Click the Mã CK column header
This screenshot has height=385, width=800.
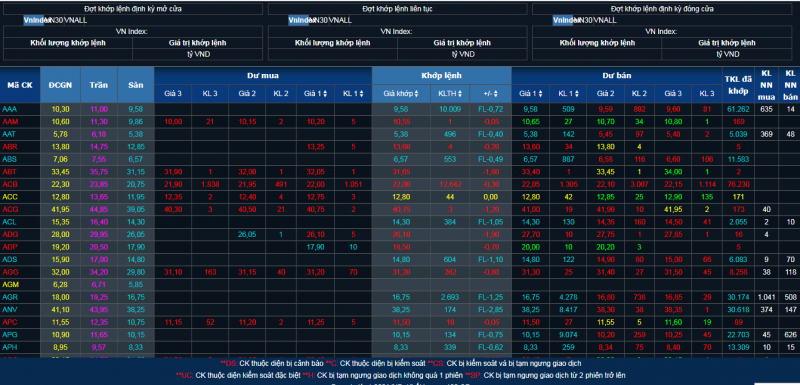20,85
